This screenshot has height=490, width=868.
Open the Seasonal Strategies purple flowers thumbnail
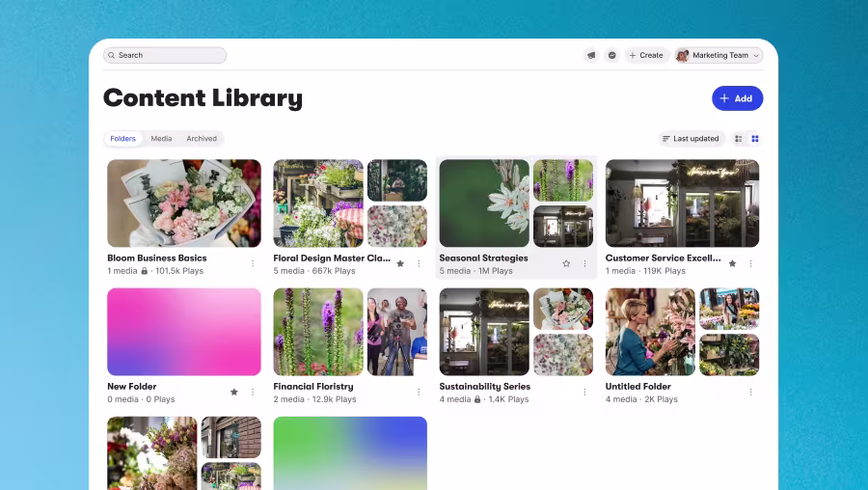(563, 180)
